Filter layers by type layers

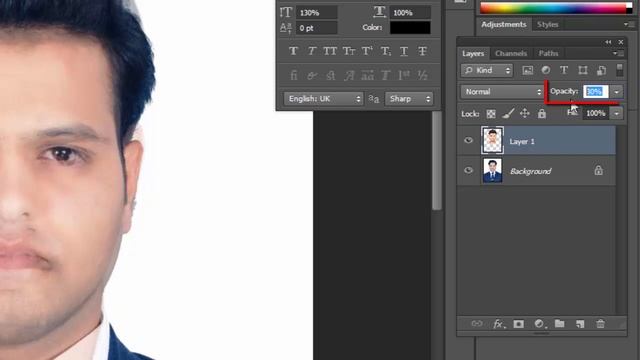tap(564, 70)
